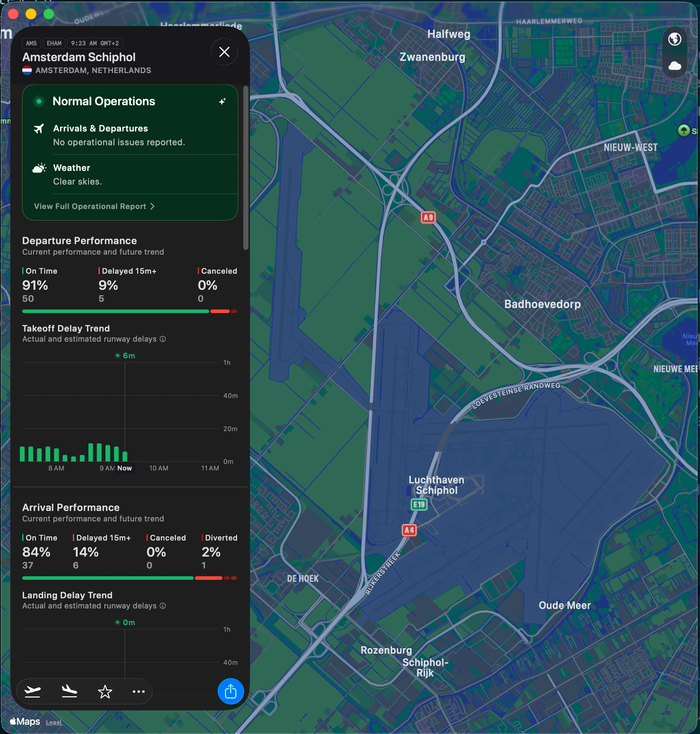Tap the blue share icon
Viewport: 700px width, 734px height.
coord(230,691)
